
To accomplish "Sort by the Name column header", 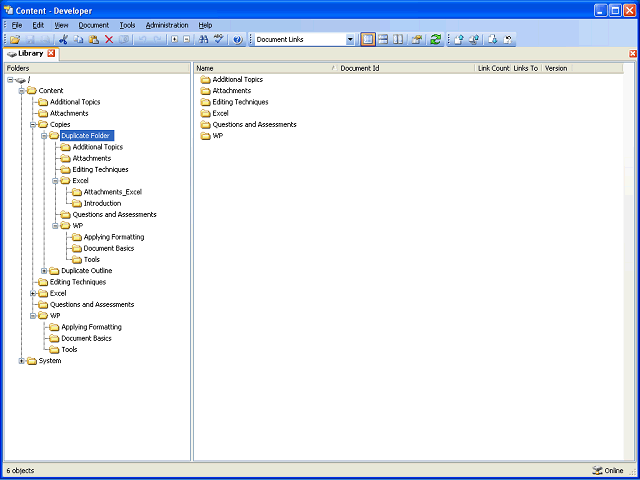I will tap(266, 68).
